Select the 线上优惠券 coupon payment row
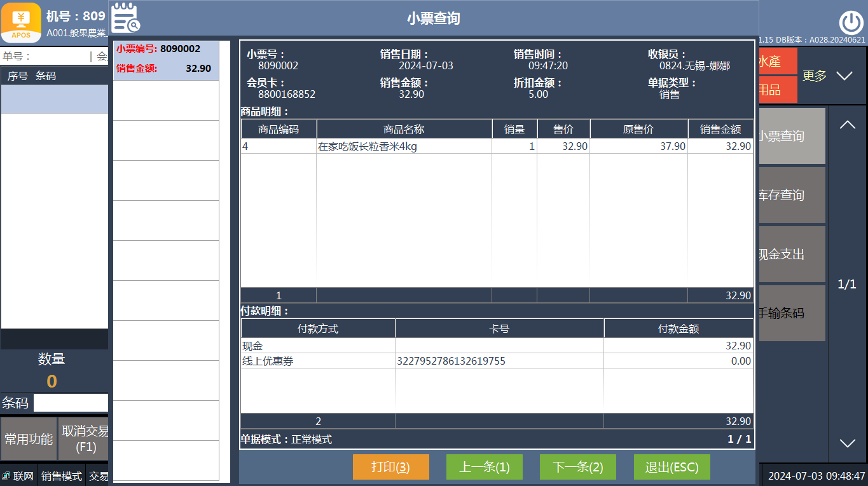Image resolution: width=868 pixels, height=486 pixels. (318, 361)
